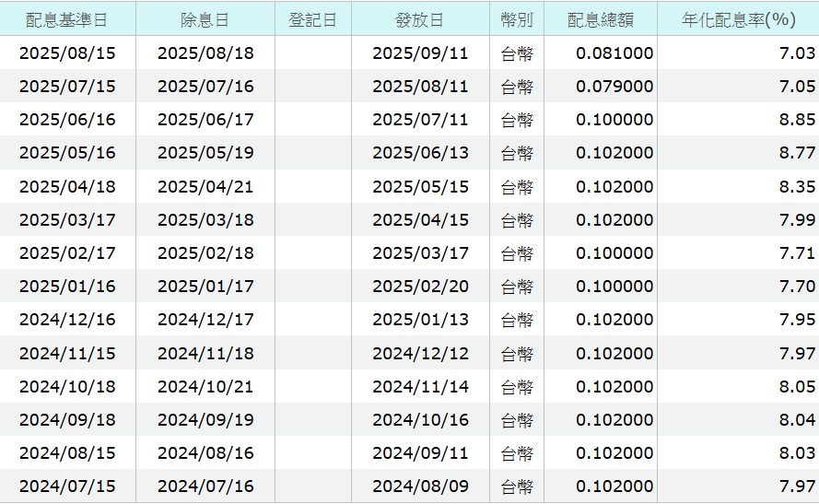Select the record date 2024/12/16
The height and width of the screenshot is (504, 819).
pyautogui.click(x=67, y=320)
